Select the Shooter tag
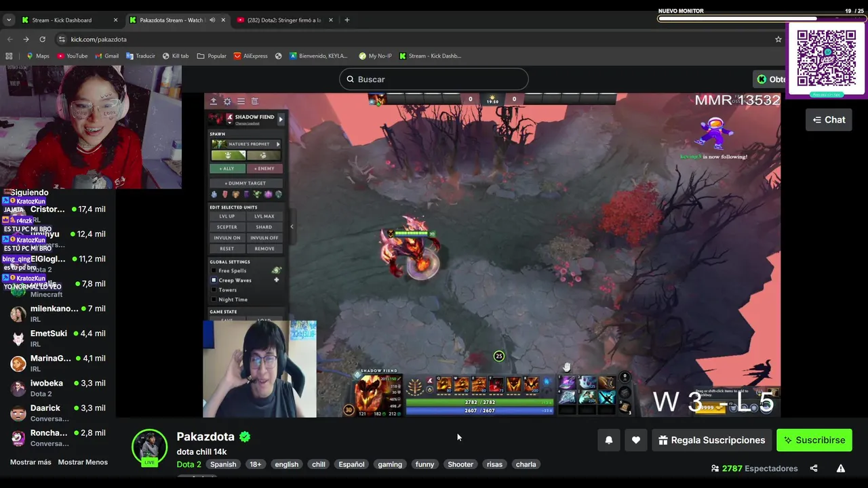This screenshot has width=868, height=488. point(460,464)
